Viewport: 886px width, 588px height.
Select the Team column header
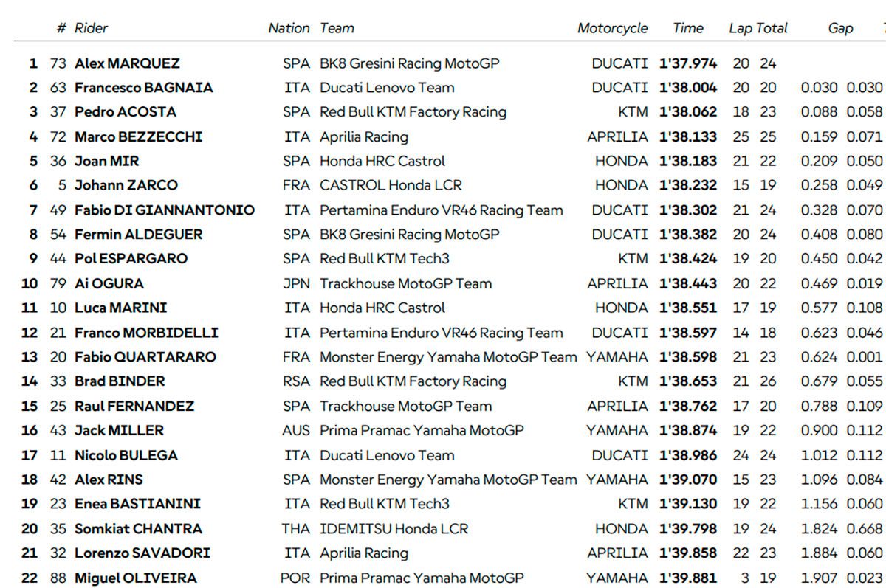click(x=337, y=28)
